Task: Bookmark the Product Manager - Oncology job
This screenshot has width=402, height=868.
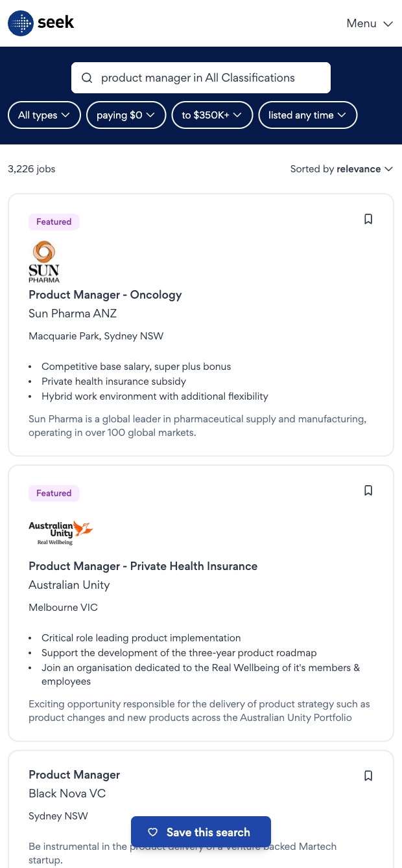Action: pyautogui.click(x=368, y=219)
